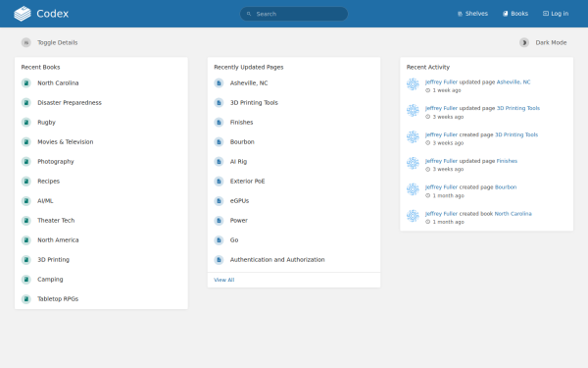
Task: Click the book icon beside 3D Printing
Action: pos(25,260)
